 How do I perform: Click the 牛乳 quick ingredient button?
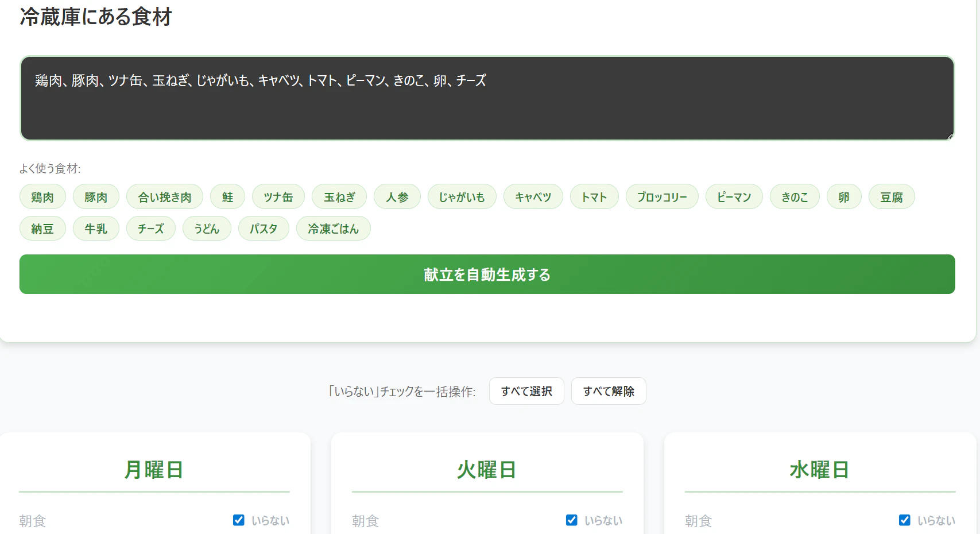(x=96, y=228)
